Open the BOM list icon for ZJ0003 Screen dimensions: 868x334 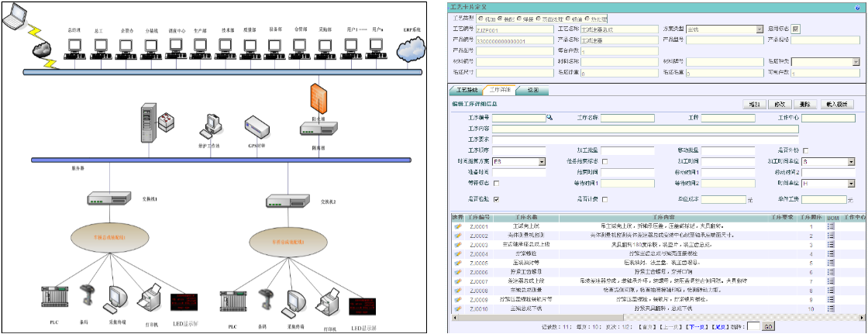[x=832, y=244]
